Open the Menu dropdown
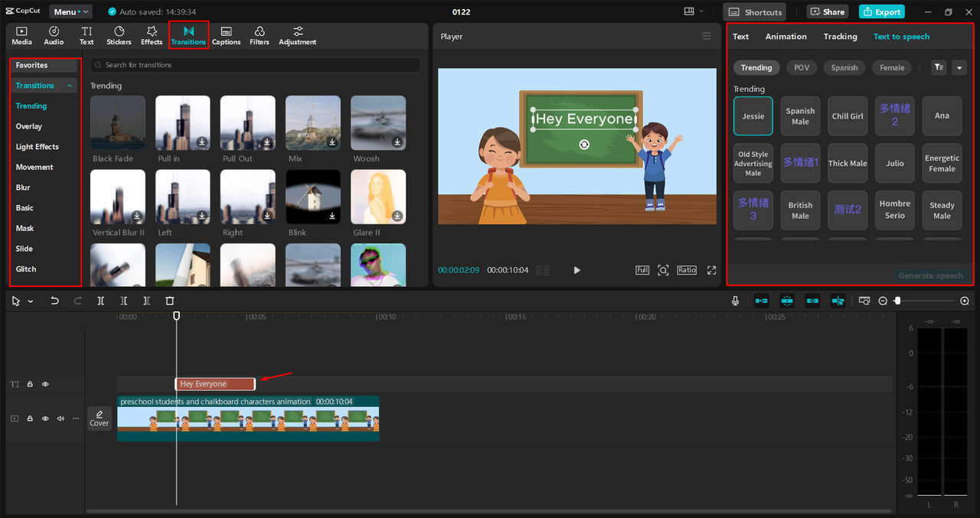The height and width of the screenshot is (518, 980). pyautogui.click(x=70, y=11)
